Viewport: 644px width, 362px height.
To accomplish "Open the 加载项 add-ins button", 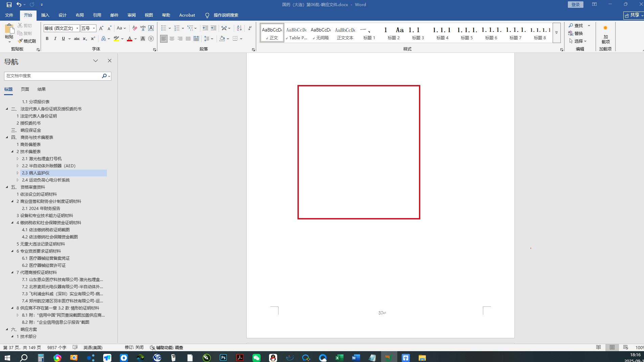I will point(605,35).
